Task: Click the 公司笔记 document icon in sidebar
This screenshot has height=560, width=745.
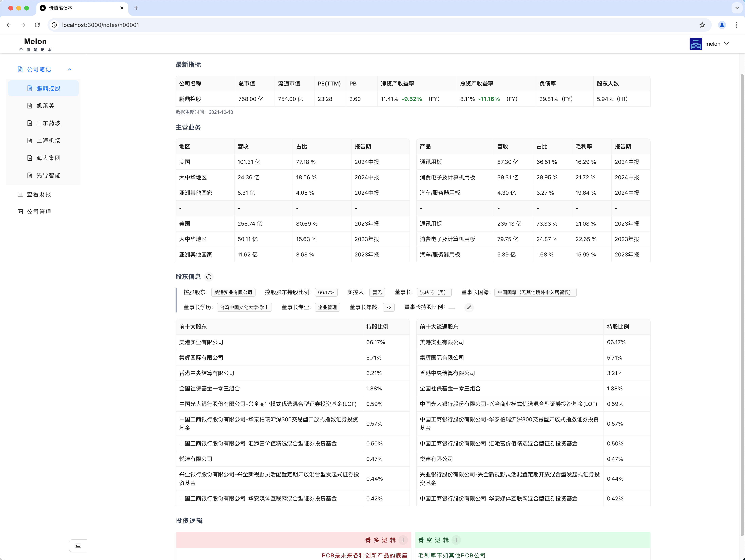Action: pyautogui.click(x=20, y=69)
